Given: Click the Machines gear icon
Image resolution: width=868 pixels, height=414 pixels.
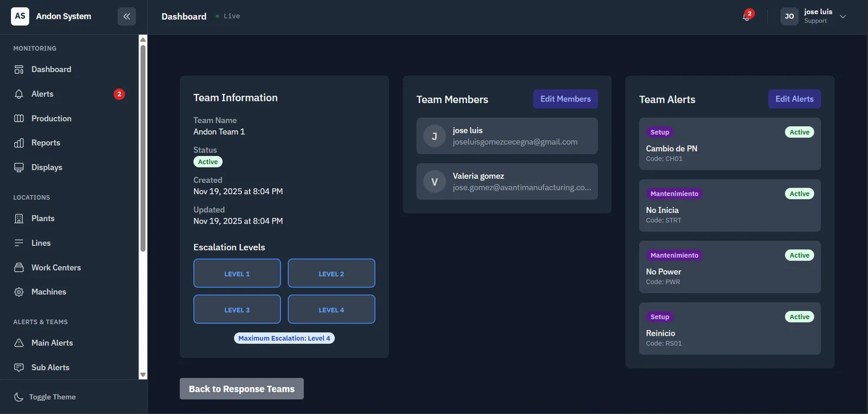Looking at the screenshot, I should (x=19, y=292).
